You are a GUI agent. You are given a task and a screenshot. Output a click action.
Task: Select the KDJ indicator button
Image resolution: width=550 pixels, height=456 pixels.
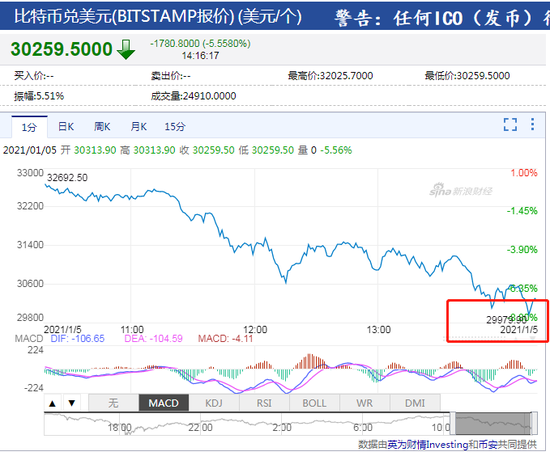pos(214,403)
